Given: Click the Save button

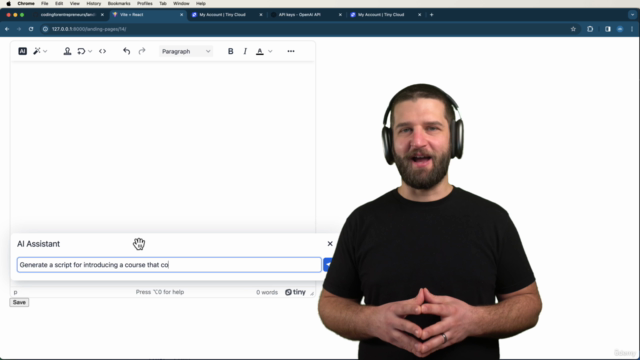Looking at the screenshot, I should [19, 302].
